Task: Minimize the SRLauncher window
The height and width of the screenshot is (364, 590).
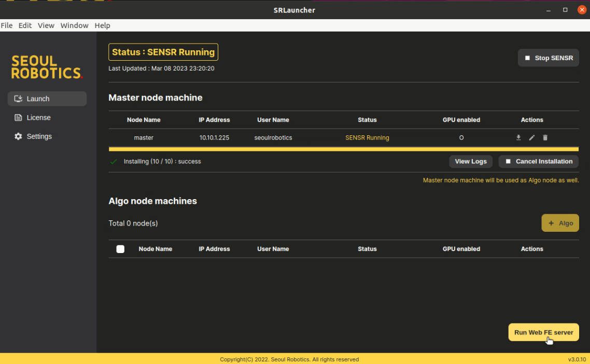Action: pos(548,10)
